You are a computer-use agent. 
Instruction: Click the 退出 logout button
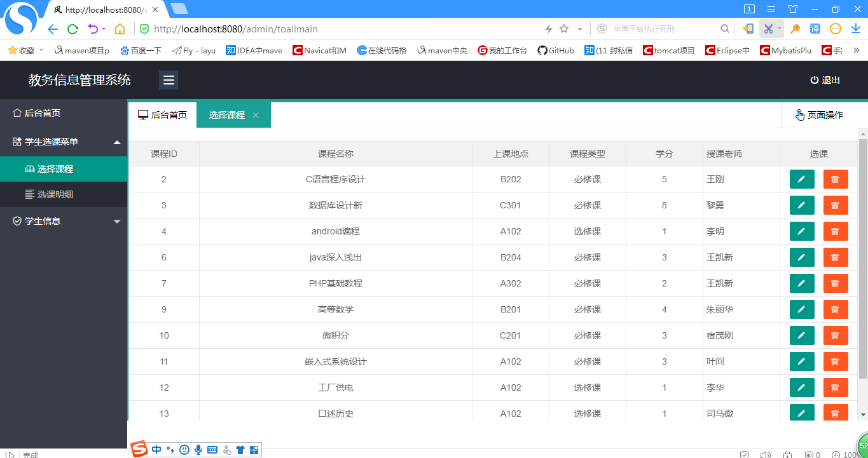[825, 80]
